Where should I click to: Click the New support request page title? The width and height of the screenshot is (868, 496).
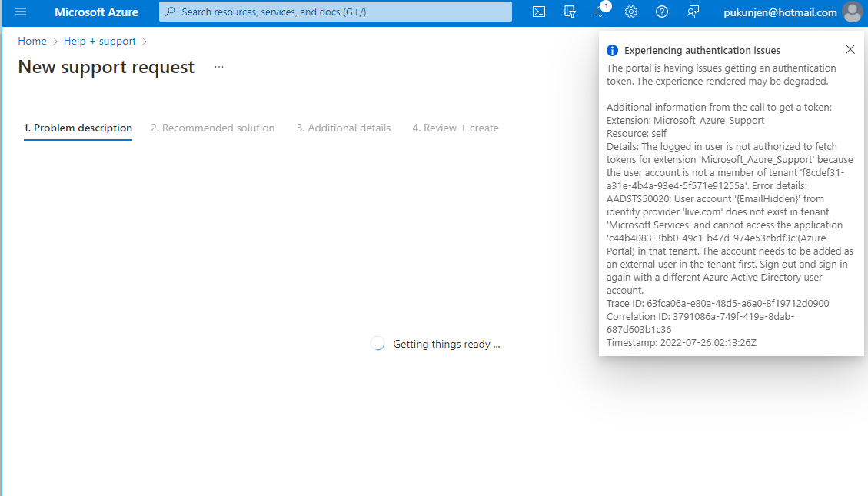click(106, 67)
